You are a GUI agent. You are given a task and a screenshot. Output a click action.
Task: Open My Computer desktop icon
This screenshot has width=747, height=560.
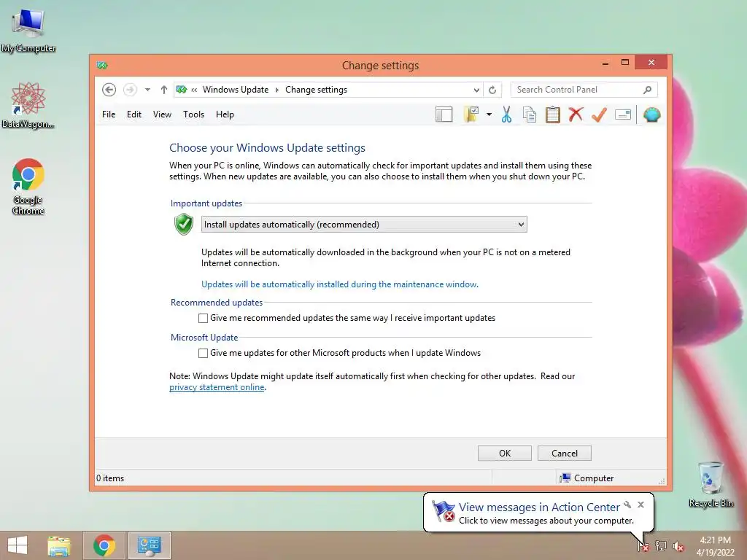coord(28,31)
